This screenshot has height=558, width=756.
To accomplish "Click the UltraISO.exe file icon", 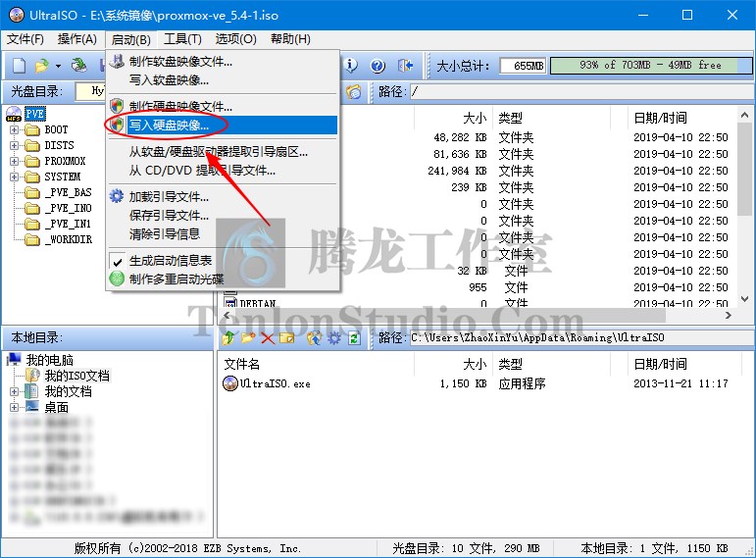I will [x=230, y=383].
